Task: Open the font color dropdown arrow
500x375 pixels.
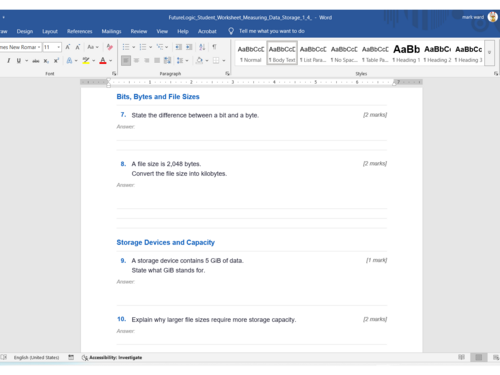Action: tap(110, 61)
